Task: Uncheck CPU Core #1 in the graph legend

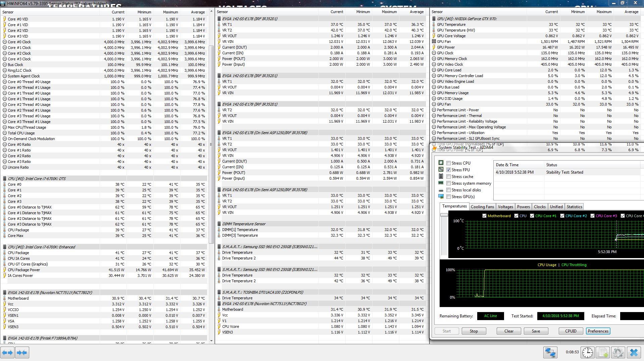Action: click(532, 216)
